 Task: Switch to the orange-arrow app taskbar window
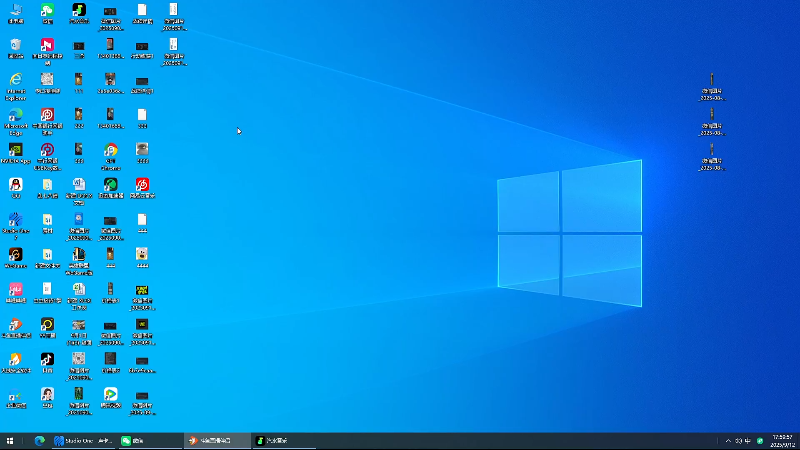point(217,441)
